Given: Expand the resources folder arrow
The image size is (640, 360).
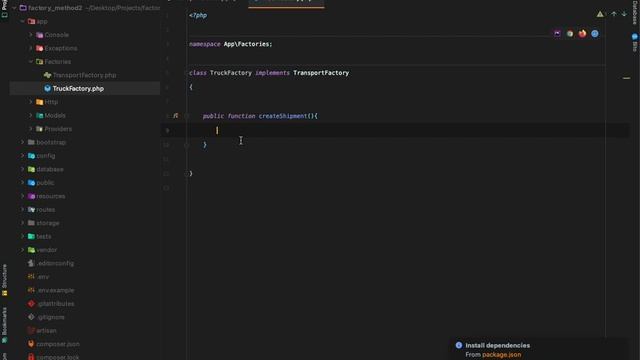Looking at the screenshot, I should 23,196.
